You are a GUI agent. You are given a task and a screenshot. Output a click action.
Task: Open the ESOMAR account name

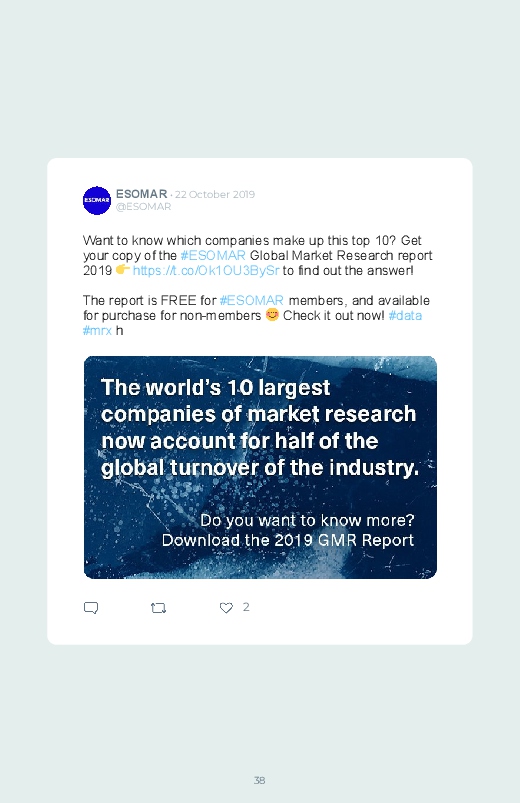tap(141, 194)
